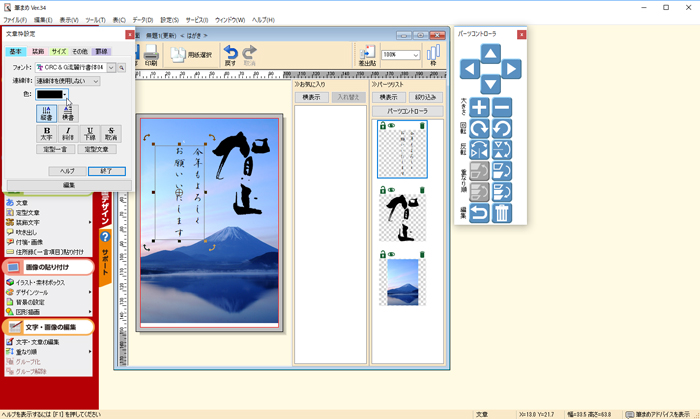Click the 絞り込み filter button
The width and height of the screenshot is (700, 419).
[x=424, y=98]
